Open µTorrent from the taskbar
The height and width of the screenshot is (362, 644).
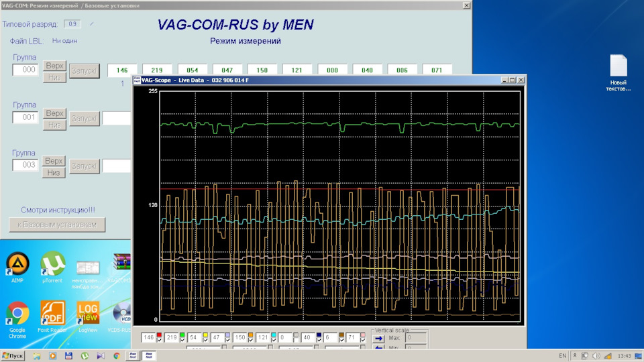click(x=85, y=356)
